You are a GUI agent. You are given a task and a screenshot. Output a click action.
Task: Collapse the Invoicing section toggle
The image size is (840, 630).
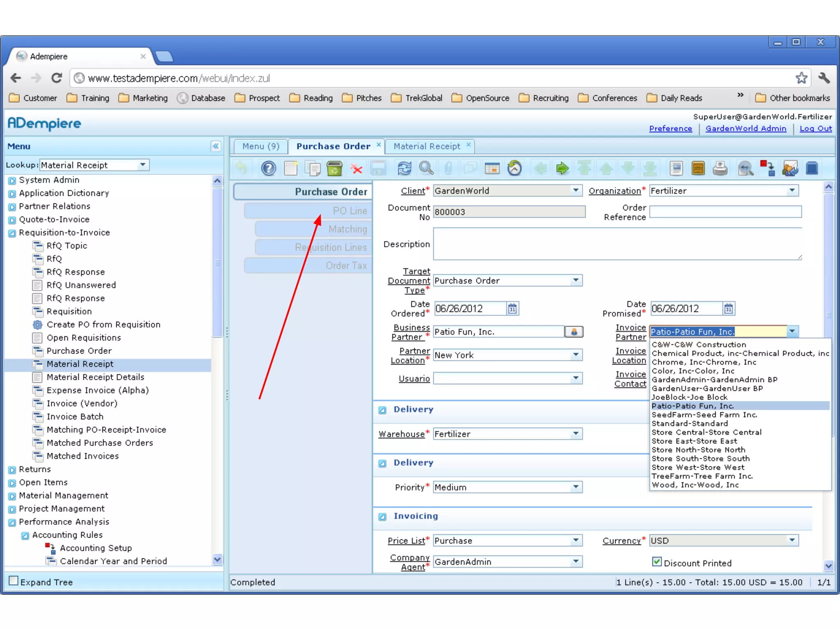pos(382,517)
